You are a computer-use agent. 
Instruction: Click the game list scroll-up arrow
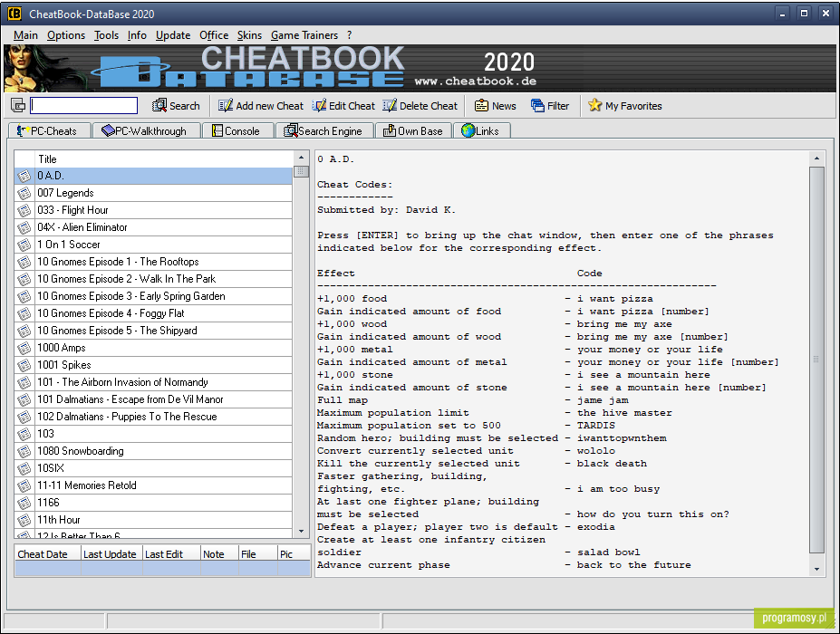pos(301,158)
